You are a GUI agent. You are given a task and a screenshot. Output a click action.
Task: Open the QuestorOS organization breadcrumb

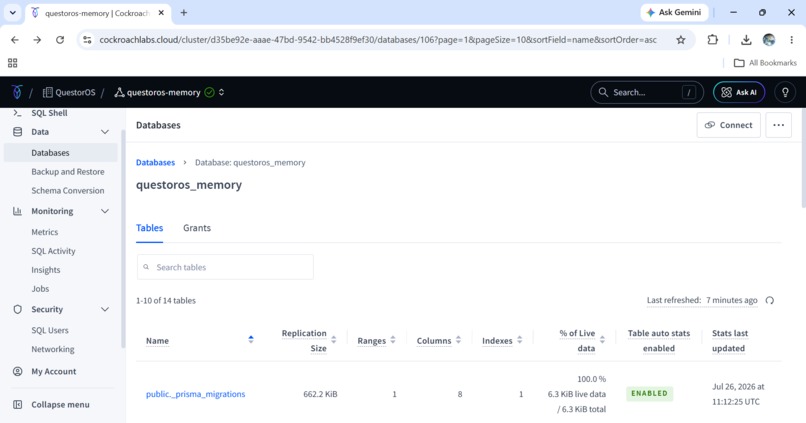69,93
